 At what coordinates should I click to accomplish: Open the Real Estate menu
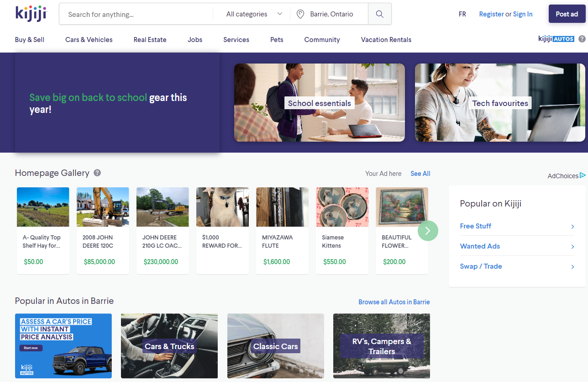click(x=150, y=40)
